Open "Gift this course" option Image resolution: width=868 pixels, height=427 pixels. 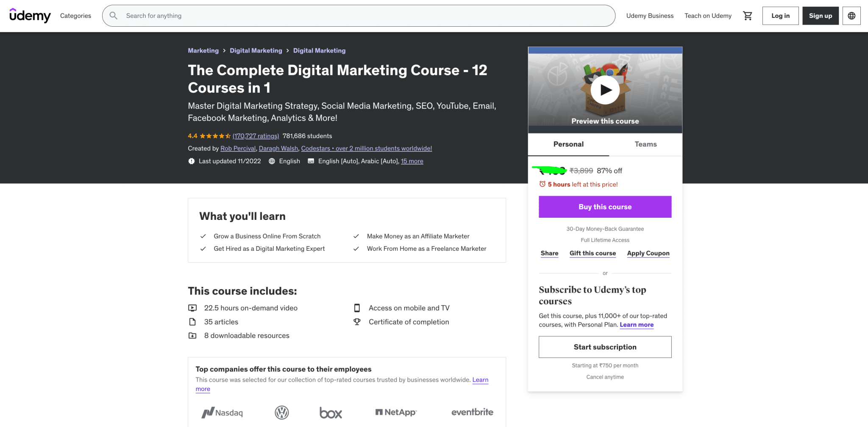pos(593,253)
